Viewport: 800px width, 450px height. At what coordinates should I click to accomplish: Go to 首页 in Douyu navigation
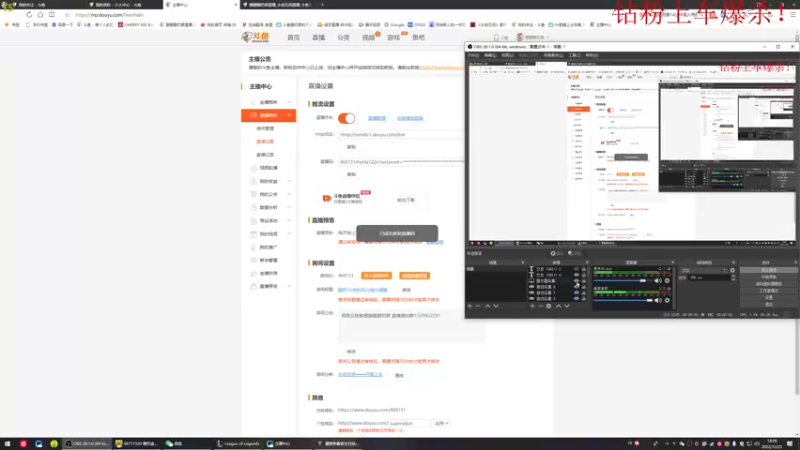point(293,37)
